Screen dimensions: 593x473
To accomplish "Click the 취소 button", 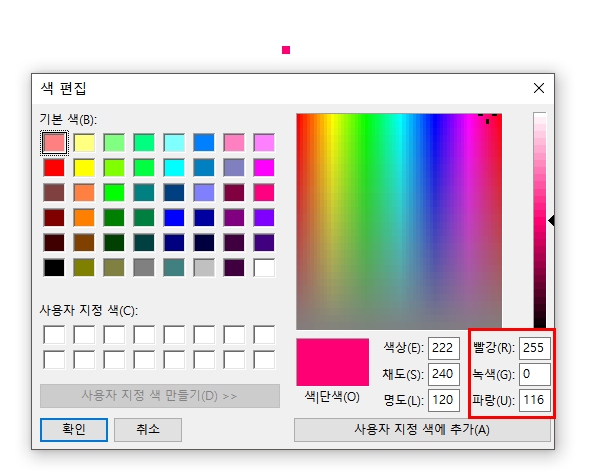I will coord(148,430).
